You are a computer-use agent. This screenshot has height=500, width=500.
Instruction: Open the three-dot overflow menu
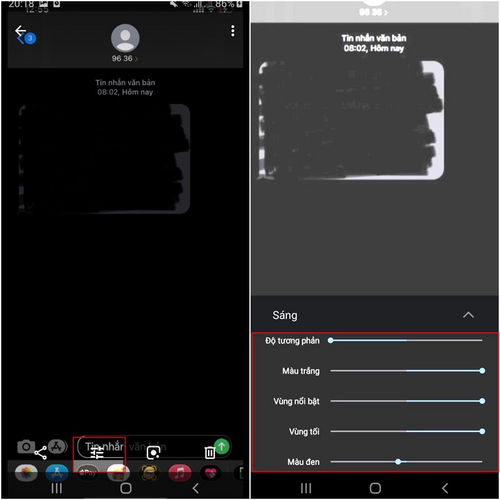[233, 31]
